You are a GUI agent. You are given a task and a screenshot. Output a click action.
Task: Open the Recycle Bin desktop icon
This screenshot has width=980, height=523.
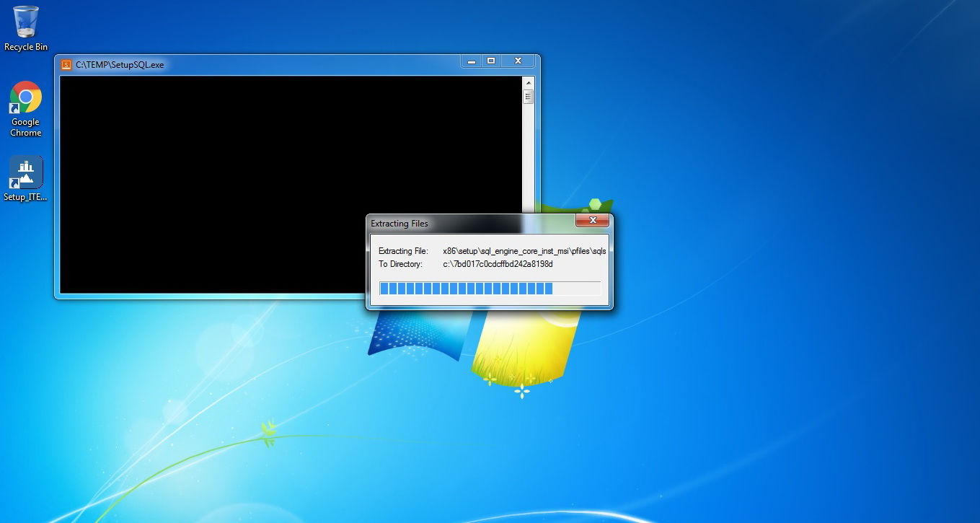[x=26, y=29]
